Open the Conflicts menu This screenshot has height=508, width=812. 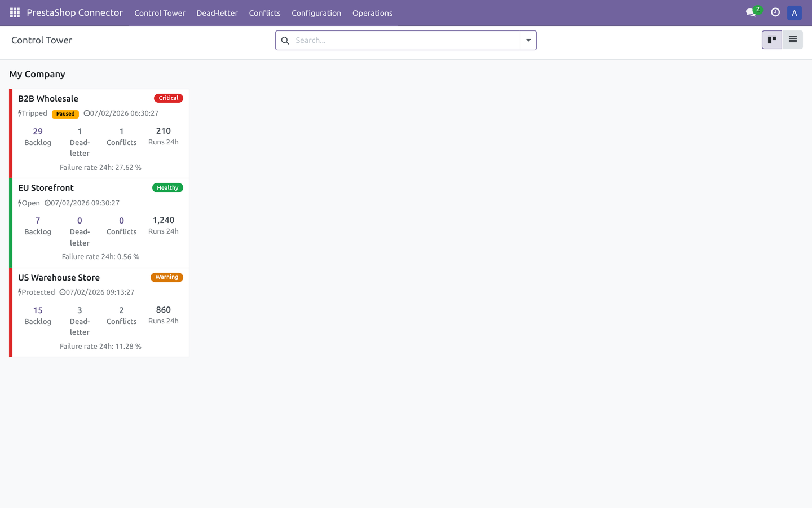pos(264,13)
